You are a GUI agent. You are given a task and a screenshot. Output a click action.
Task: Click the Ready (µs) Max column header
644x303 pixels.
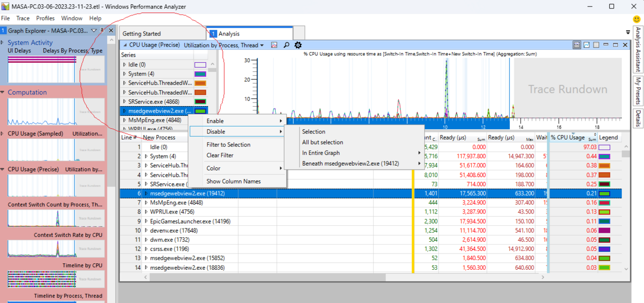click(511, 137)
